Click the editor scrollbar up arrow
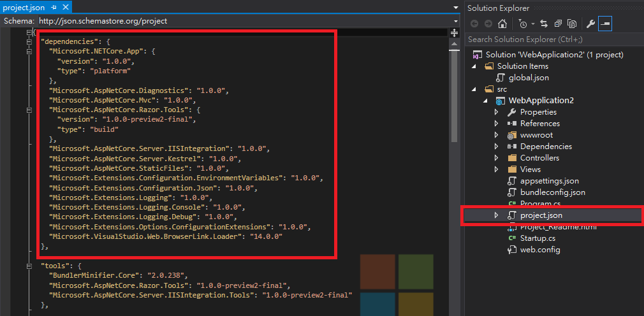Image resolution: width=644 pixels, height=316 pixels. [454, 43]
